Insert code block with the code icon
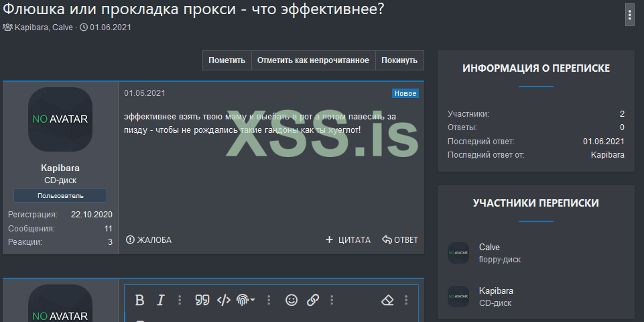Image resolution: width=644 pixels, height=322 pixels. click(223, 301)
